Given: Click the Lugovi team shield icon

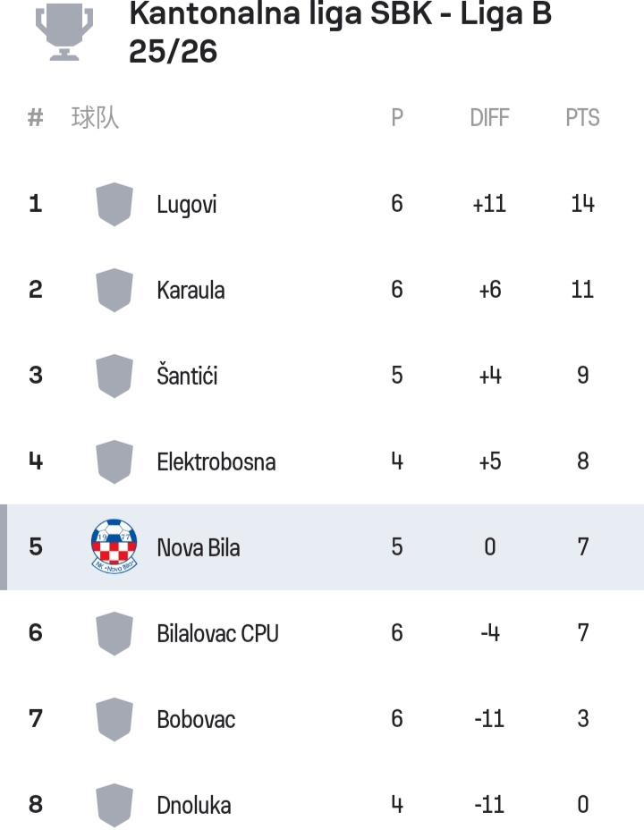Looking at the screenshot, I should click(114, 204).
